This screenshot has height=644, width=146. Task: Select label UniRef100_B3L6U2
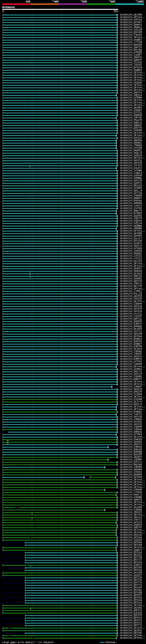pos(131,613)
